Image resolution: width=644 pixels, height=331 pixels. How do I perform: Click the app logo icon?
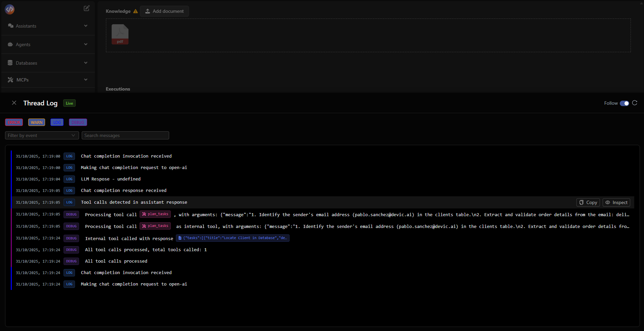[x=10, y=9]
